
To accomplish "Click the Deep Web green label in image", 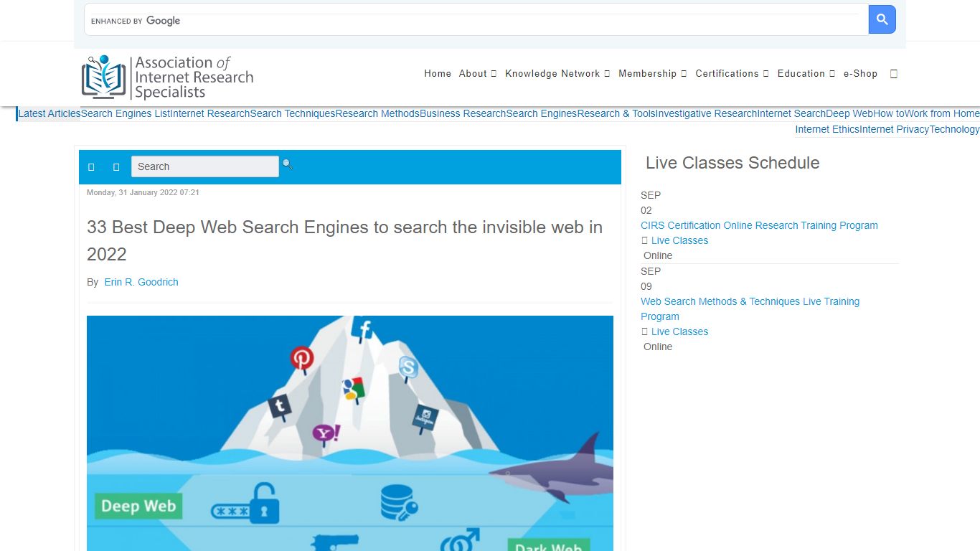I will 138,506.
